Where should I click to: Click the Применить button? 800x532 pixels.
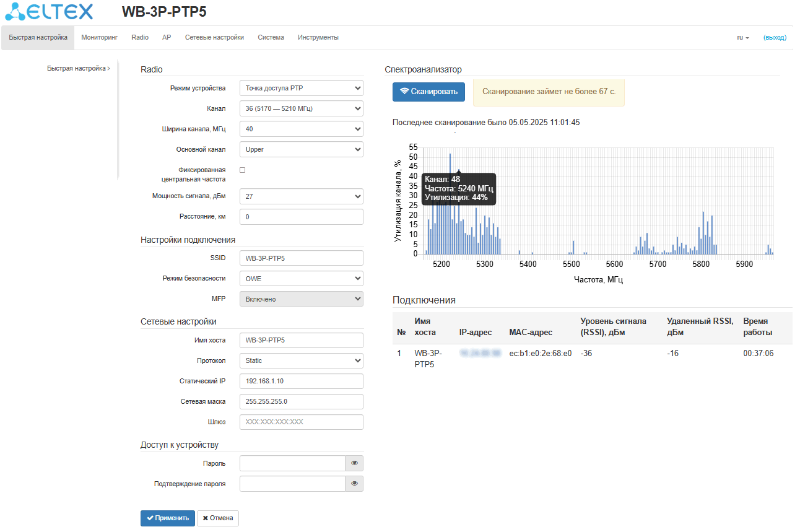point(168,518)
